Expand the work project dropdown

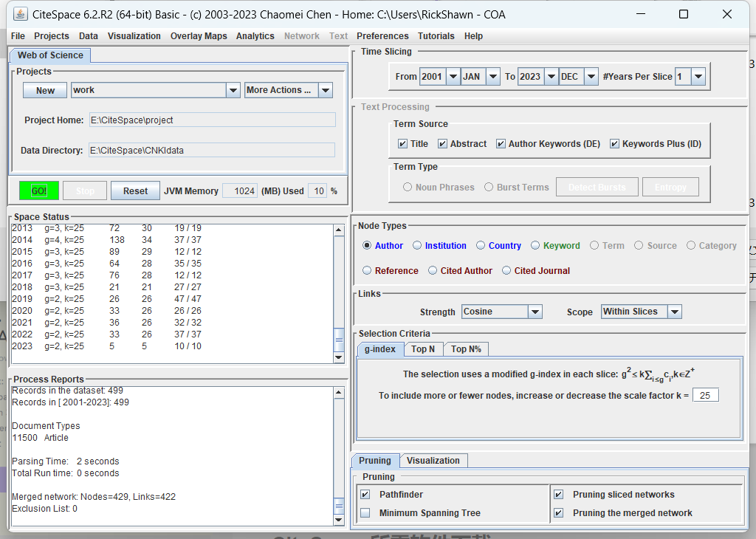click(233, 90)
